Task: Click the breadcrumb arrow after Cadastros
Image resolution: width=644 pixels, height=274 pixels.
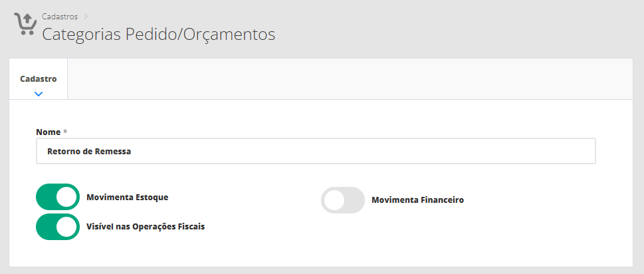Action: [x=86, y=15]
